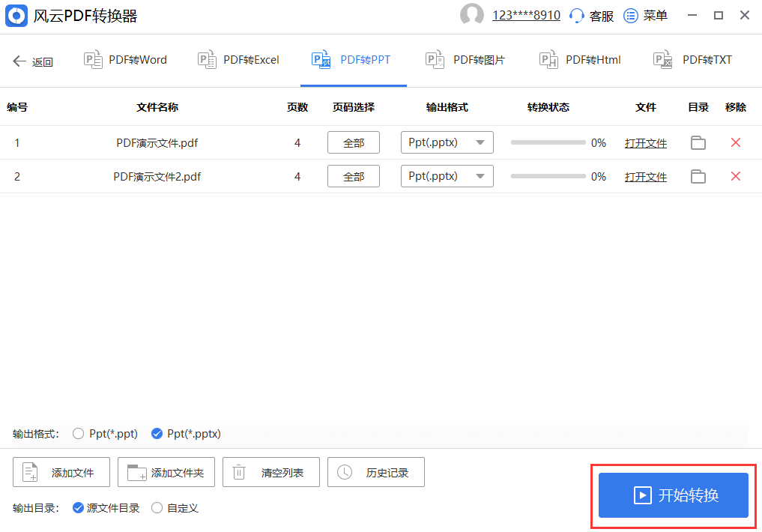The image size is (762, 532).
Task: Click the 输出格式 column header
Action: pos(447,107)
